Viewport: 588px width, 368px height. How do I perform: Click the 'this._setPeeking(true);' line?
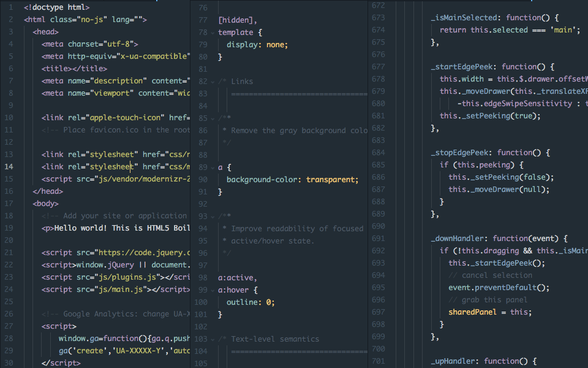pos(490,116)
